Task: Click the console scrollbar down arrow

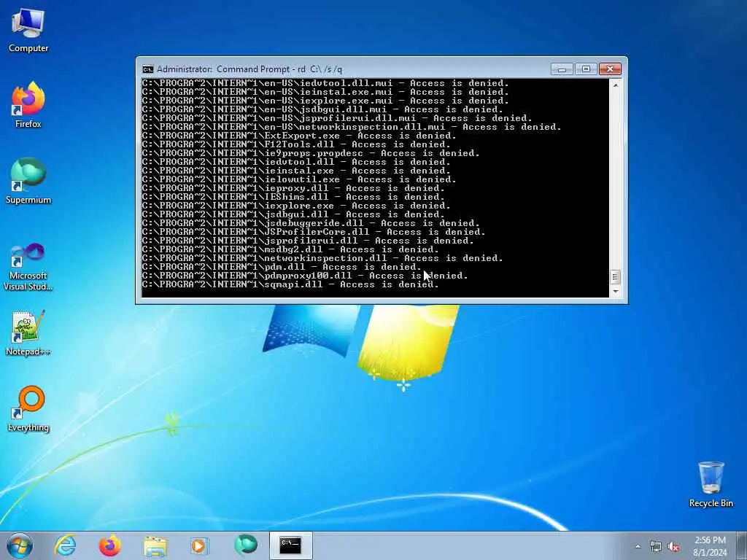Action: (615, 292)
